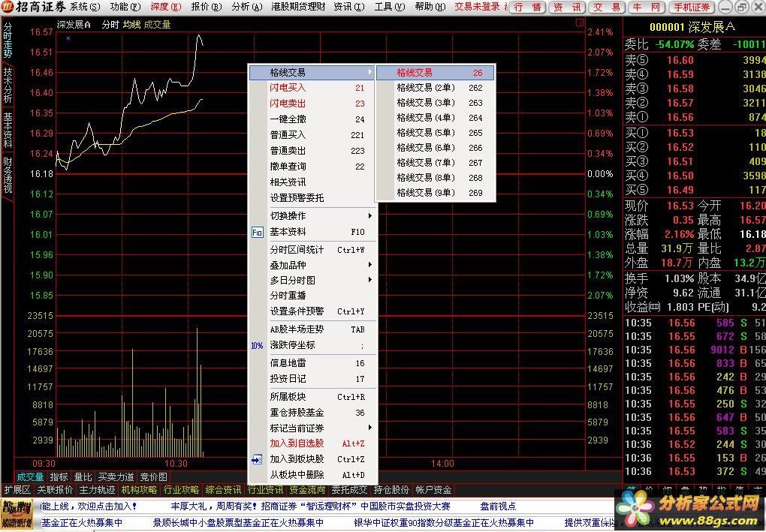Expand the 叠加品种 submenu
The height and width of the screenshot is (532, 766).
coord(369,265)
